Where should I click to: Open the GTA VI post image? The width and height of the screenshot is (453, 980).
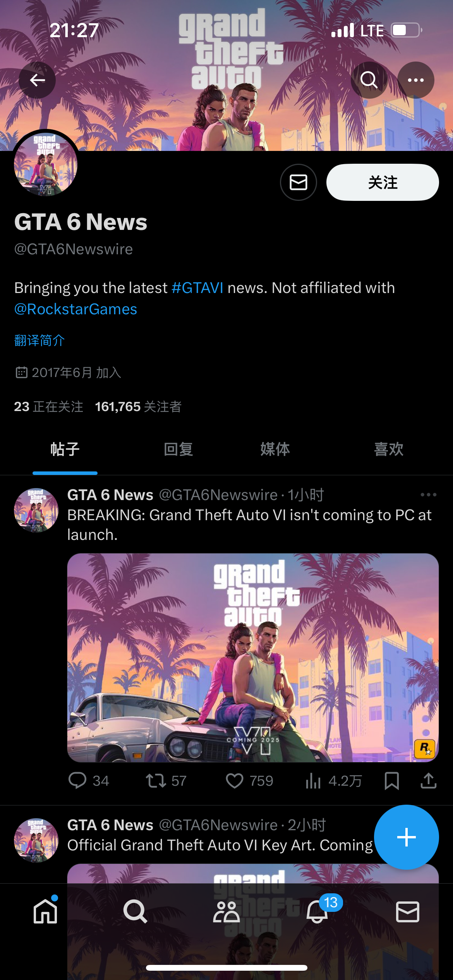click(x=253, y=658)
